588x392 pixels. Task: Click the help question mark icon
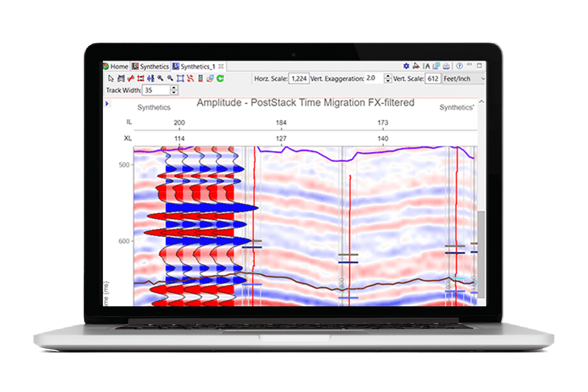coord(459,66)
